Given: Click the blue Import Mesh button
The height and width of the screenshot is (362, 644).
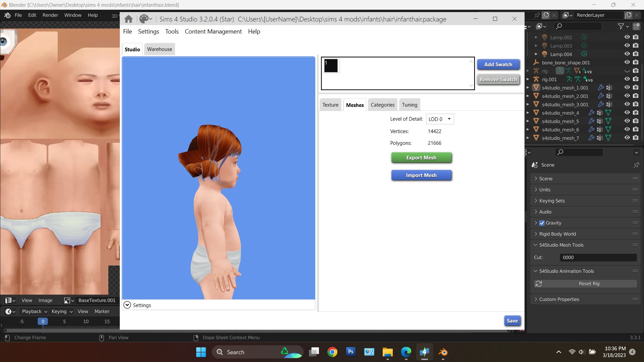Looking at the screenshot, I should pos(421,175).
